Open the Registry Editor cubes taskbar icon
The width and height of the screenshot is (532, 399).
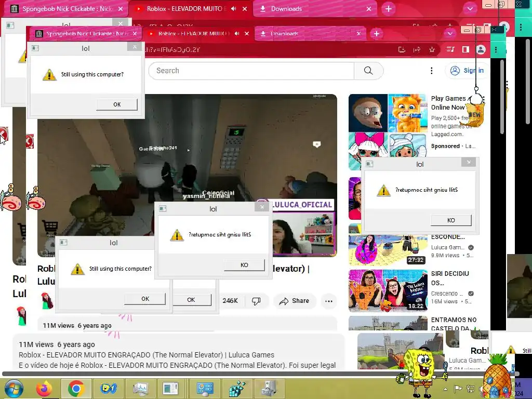(237, 389)
